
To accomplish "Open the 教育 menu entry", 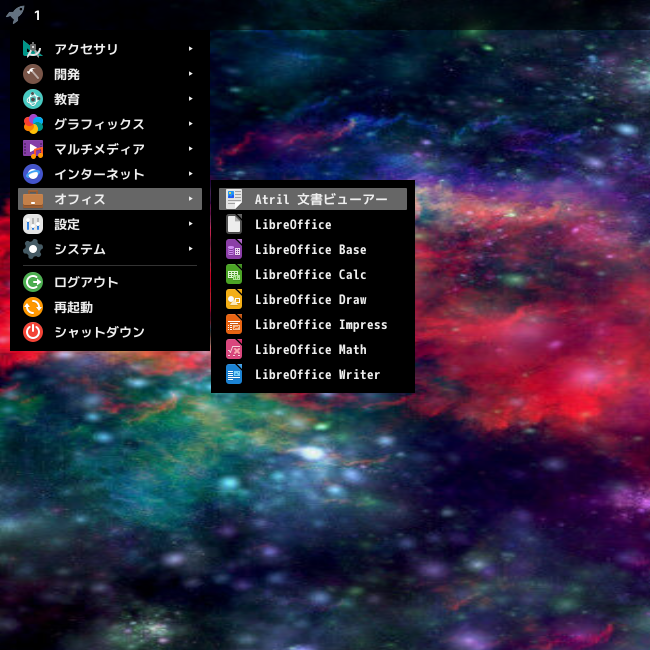I will pyautogui.click(x=110, y=99).
